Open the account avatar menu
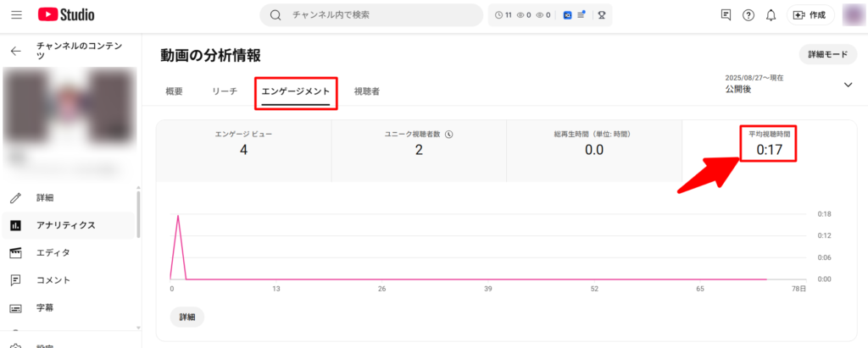 851,15
